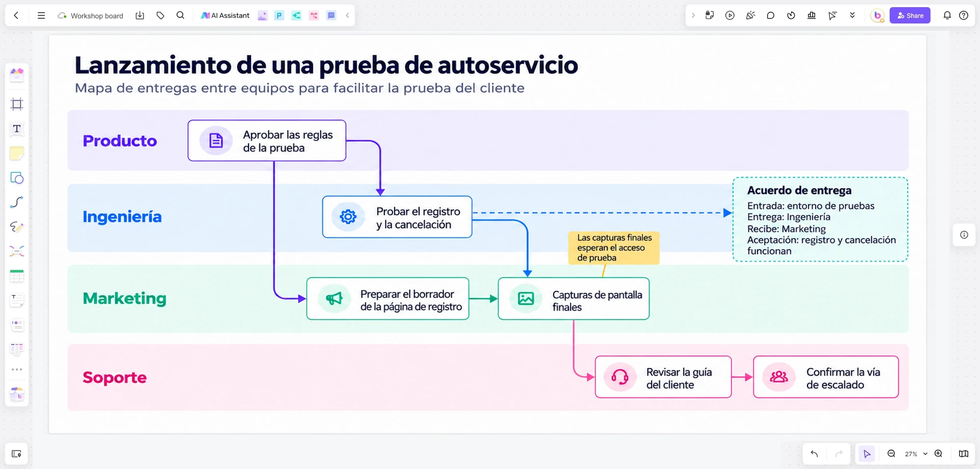This screenshot has width=980, height=469.
Task: Zoom in with the plus magnifier
Action: pyautogui.click(x=938, y=454)
